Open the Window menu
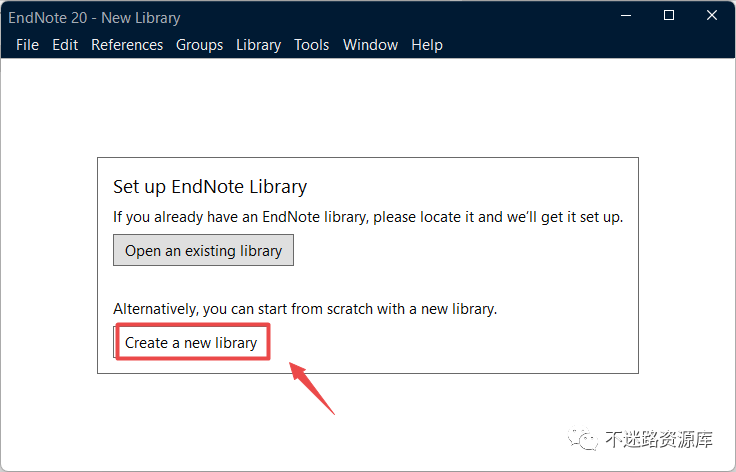 (370, 45)
